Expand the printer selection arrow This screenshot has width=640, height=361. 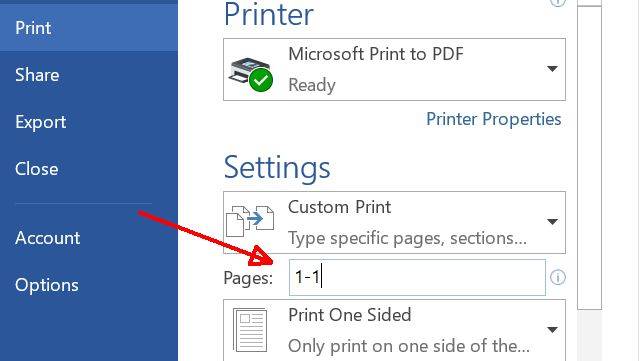[x=552, y=69]
